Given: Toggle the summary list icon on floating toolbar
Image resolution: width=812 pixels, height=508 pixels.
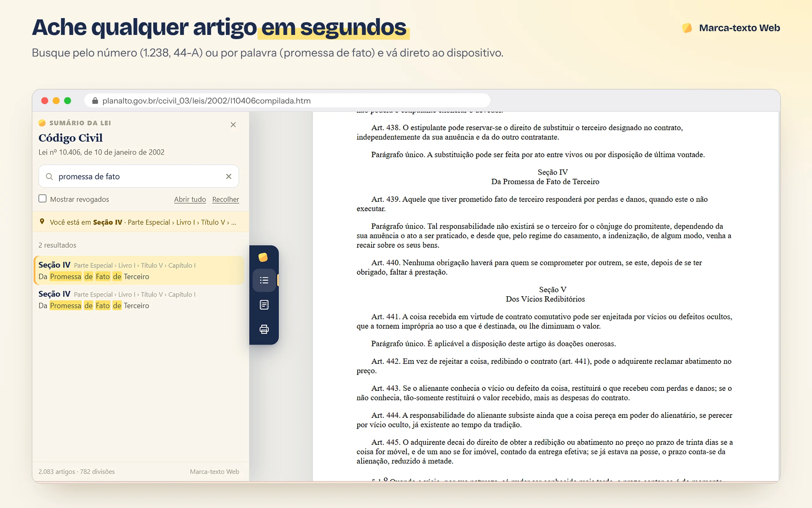Looking at the screenshot, I should (x=264, y=280).
